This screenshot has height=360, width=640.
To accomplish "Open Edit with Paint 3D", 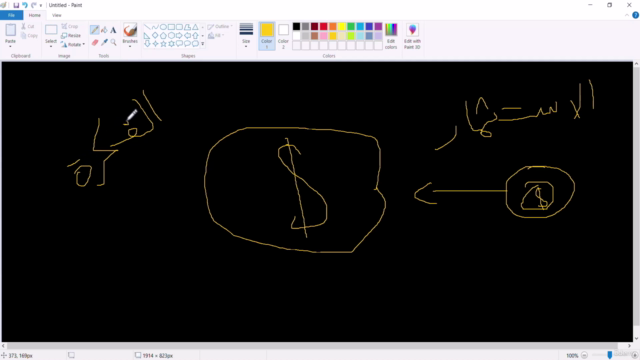I will coord(412,36).
